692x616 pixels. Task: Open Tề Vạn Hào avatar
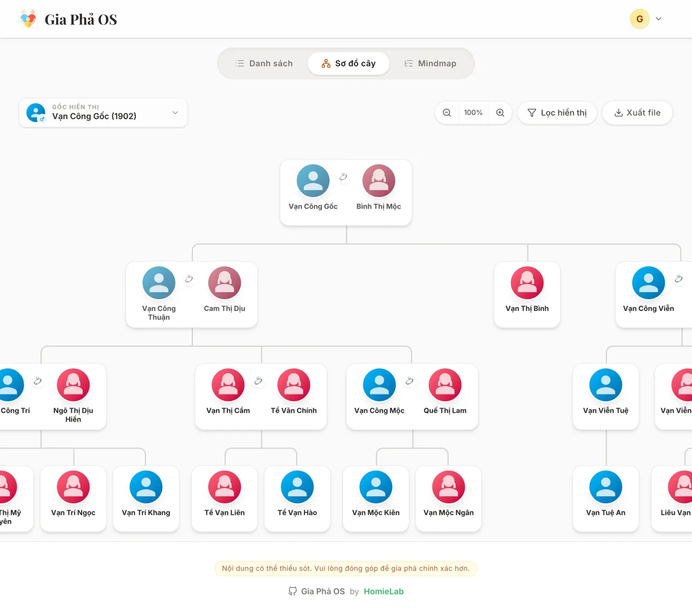coord(297,487)
